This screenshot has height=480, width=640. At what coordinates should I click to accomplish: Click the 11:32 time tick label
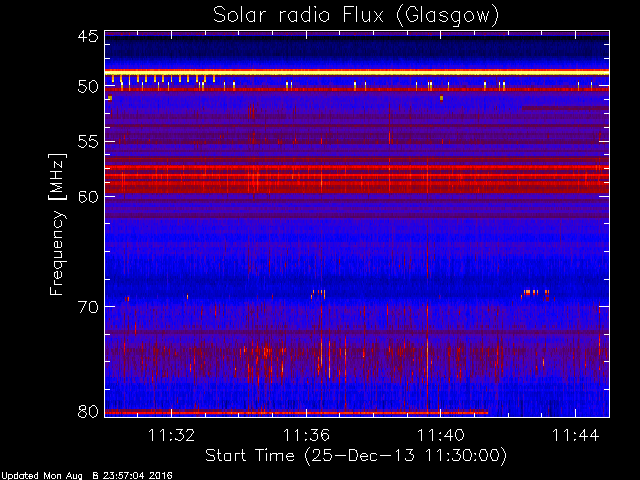[171, 435]
